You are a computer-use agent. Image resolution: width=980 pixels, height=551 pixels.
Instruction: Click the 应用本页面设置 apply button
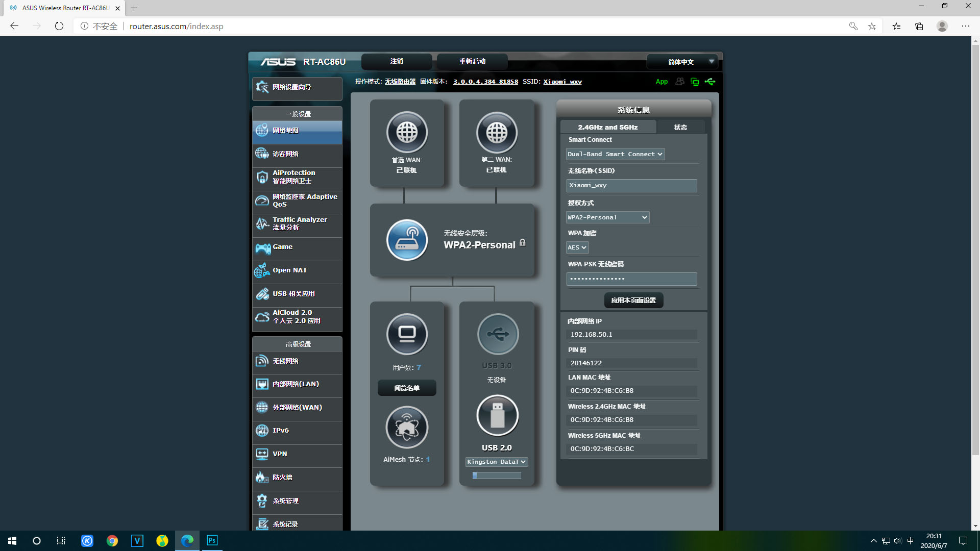point(633,300)
